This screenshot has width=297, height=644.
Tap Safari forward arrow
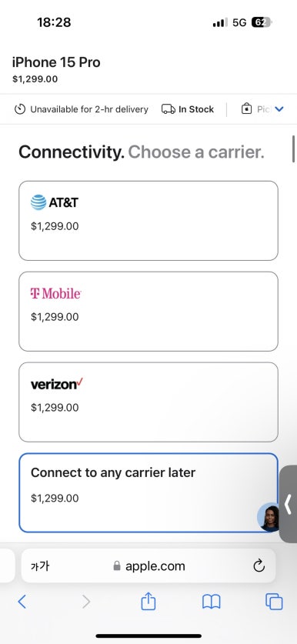point(86,602)
